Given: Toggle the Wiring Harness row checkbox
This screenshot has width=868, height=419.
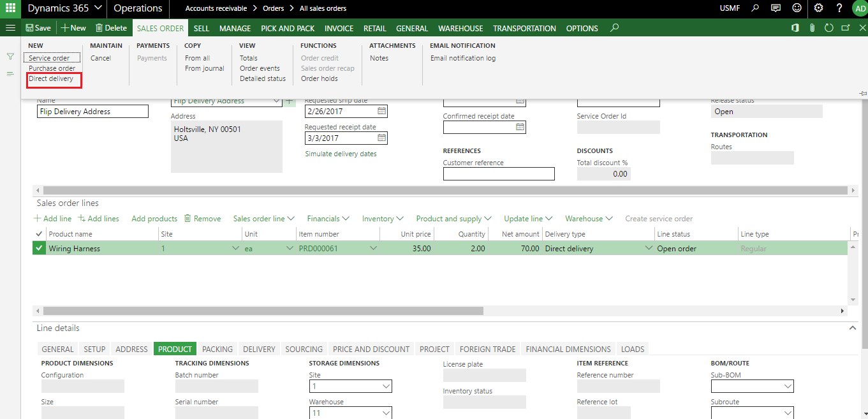Looking at the screenshot, I should [x=39, y=249].
